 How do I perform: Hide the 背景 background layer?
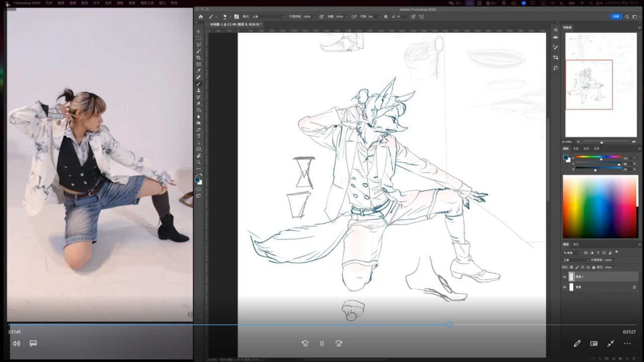pyautogui.click(x=565, y=287)
